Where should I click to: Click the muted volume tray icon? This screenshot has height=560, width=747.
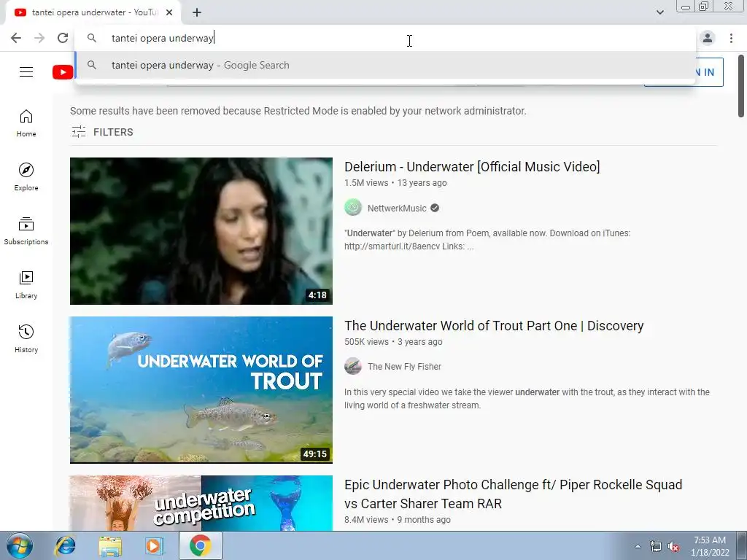673,546
